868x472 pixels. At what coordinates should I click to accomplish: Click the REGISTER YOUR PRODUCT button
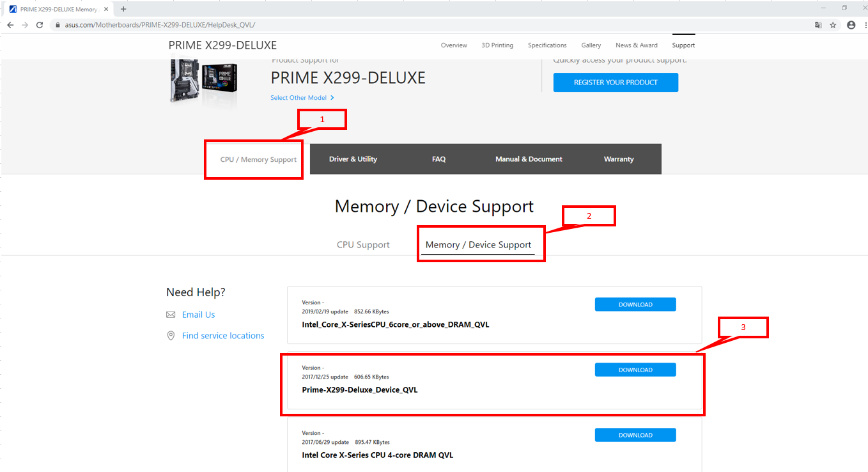click(x=616, y=83)
